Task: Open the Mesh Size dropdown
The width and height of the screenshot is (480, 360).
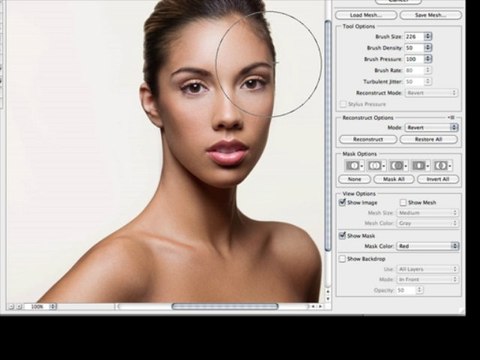Action: pos(427,213)
